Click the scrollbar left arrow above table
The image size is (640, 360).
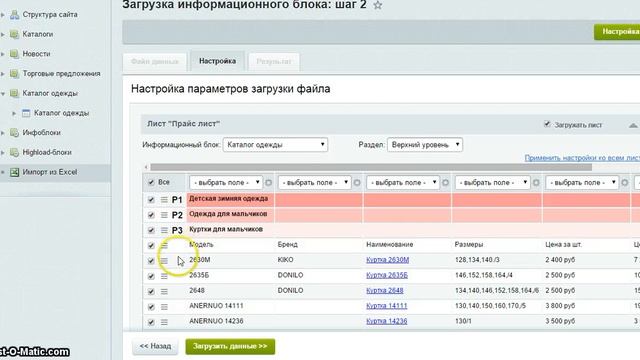[146, 167]
